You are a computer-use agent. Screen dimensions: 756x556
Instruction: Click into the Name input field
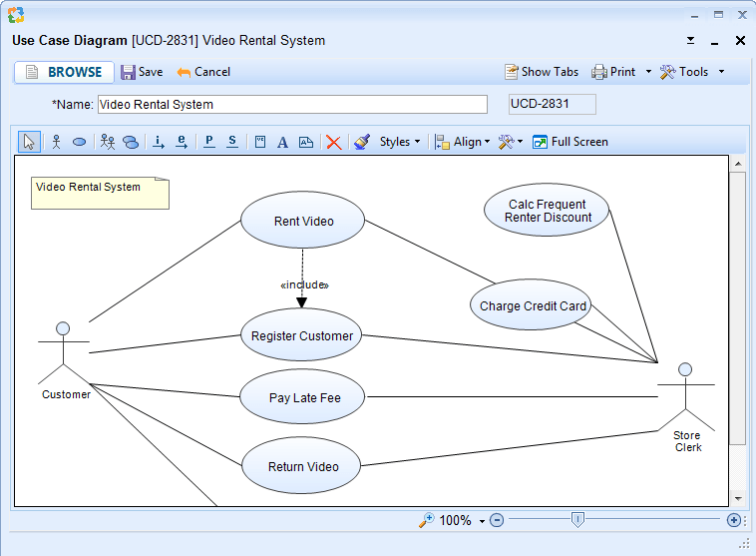coord(291,104)
